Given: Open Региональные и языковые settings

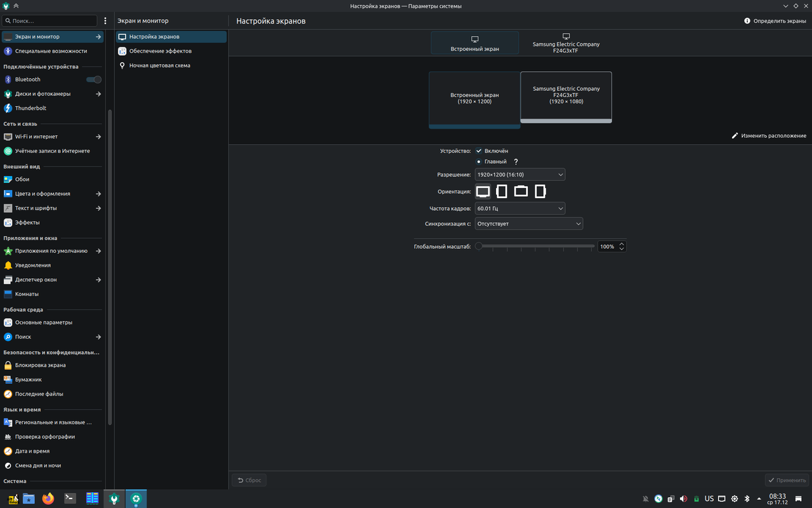Looking at the screenshot, I should click(x=53, y=422).
